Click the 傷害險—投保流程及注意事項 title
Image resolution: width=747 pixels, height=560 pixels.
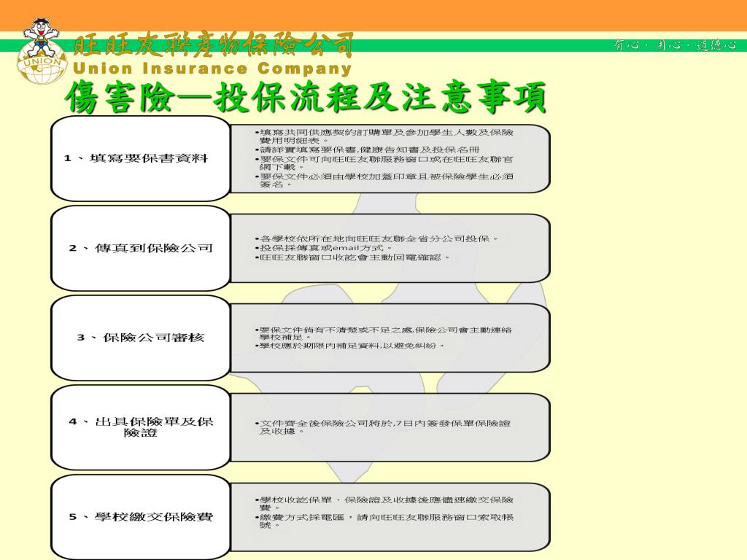click(306, 97)
